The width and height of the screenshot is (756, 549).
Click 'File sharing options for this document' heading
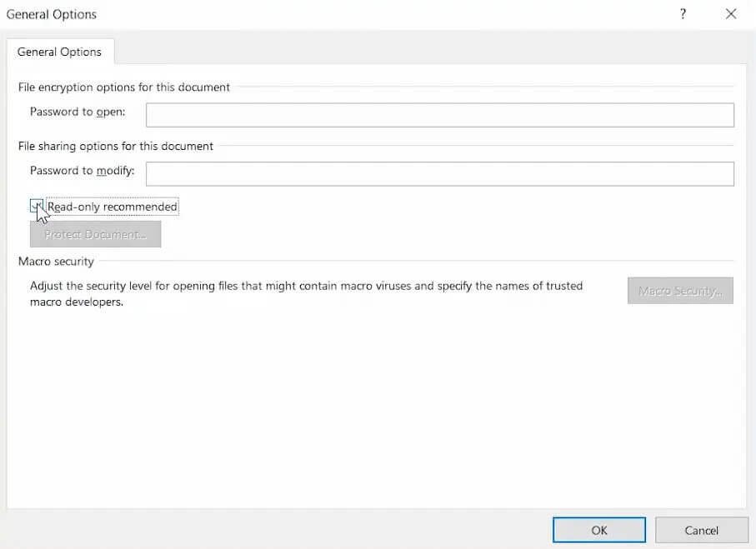tap(116, 146)
